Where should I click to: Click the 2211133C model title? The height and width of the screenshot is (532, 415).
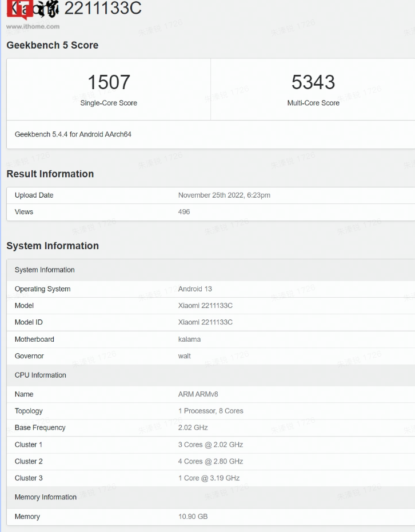tap(103, 9)
